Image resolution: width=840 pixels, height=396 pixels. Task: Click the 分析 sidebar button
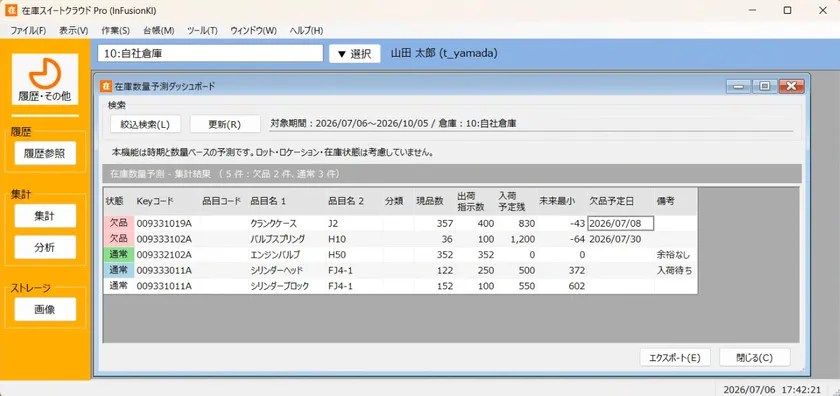(45, 247)
